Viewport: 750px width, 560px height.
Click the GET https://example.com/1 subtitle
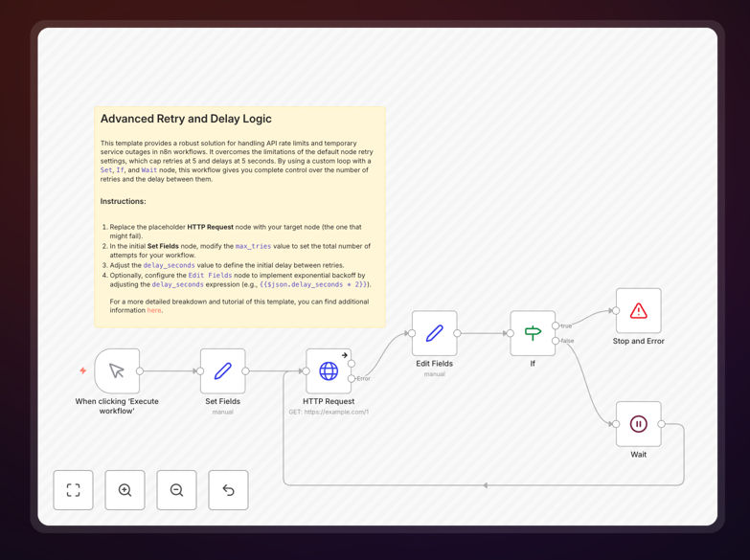[329, 412]
